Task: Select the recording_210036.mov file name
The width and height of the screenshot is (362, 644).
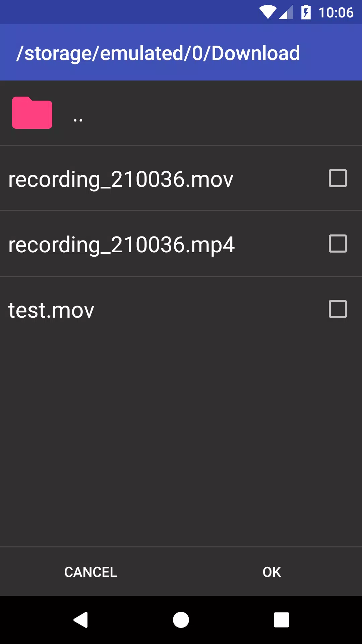Action: (x=121, y=179)
